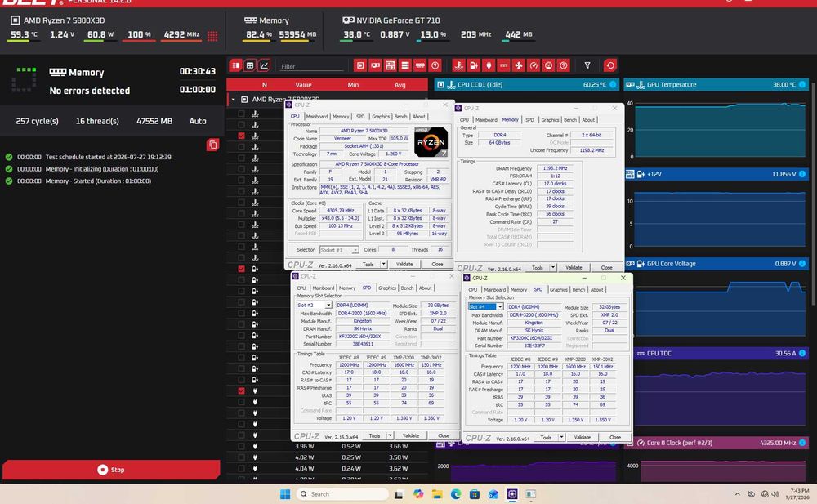
Task: Click the Avg column header
Action: (x=400, y=84)
